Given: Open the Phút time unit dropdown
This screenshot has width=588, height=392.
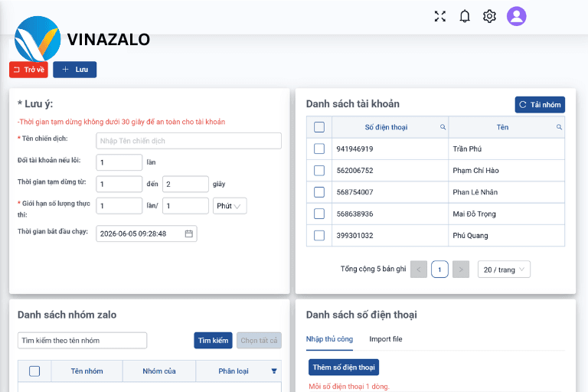Looking at the screenshot, I should tap(230, 206).
